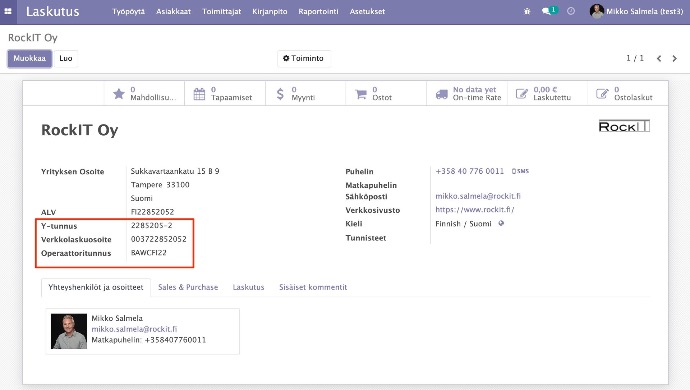
Task: Click the Y-tunnus value 2285205-2
Action: pyautogui.click(x=151, y=225)
